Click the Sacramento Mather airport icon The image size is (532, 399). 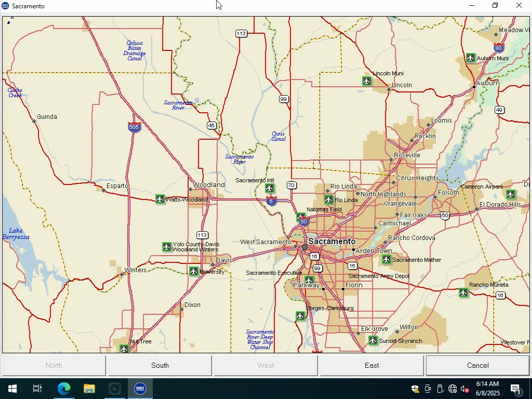[386, 260]
